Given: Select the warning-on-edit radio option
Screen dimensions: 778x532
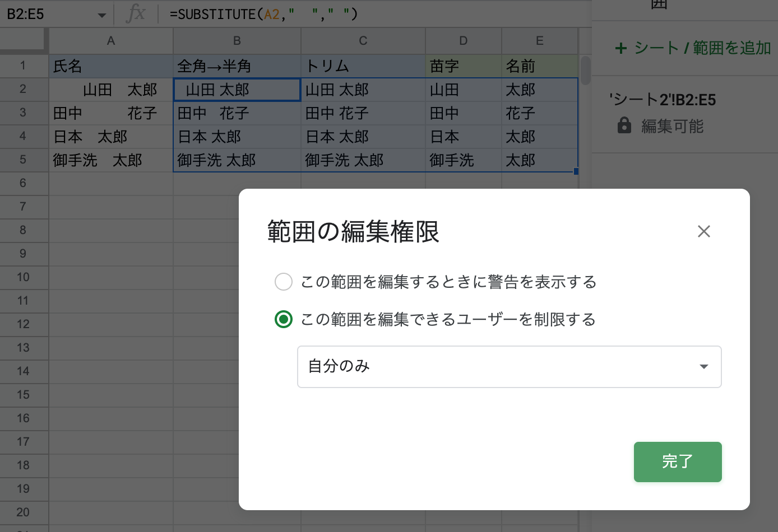Looking at the screenshot, I should click(284, 282).
